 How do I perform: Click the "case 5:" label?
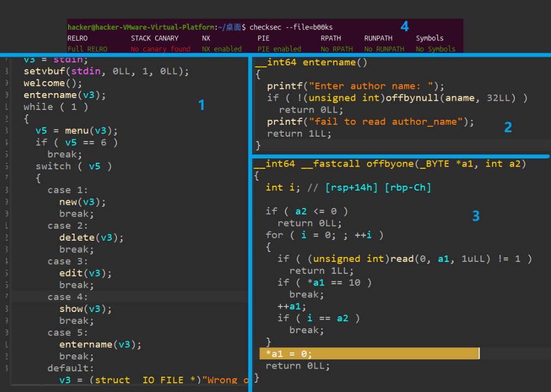tap(68, 333)
